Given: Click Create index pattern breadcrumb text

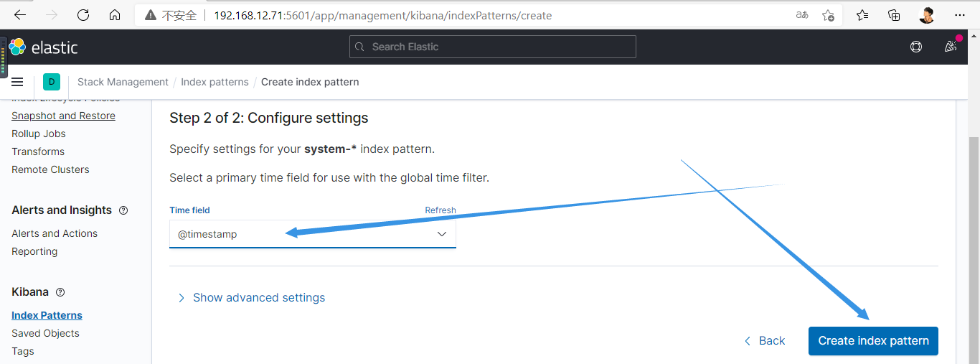Looking at the screenshot, I should pos(310,82).
